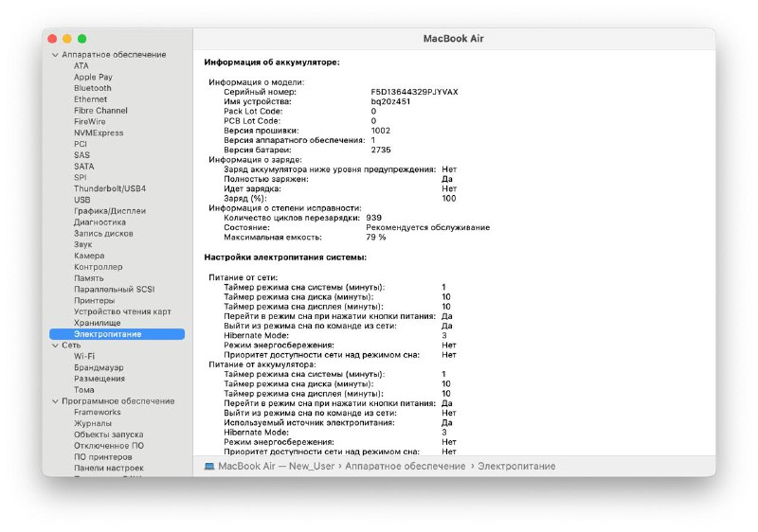This screenshot has width=758, height=532.
Task: Click the yellow minimize window button
Action: coord(67,39)
